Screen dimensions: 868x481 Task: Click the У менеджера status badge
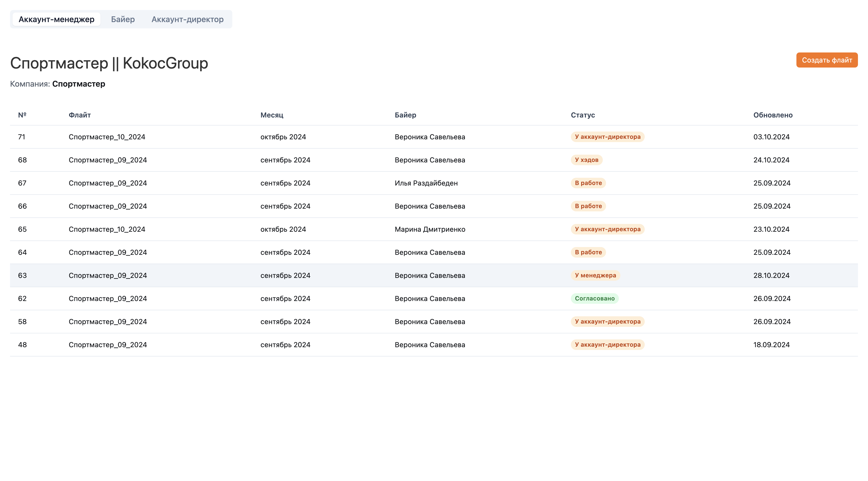595,275
